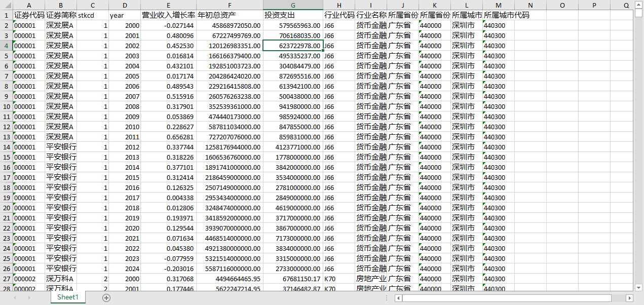Click the header cell 'year'

125,15
